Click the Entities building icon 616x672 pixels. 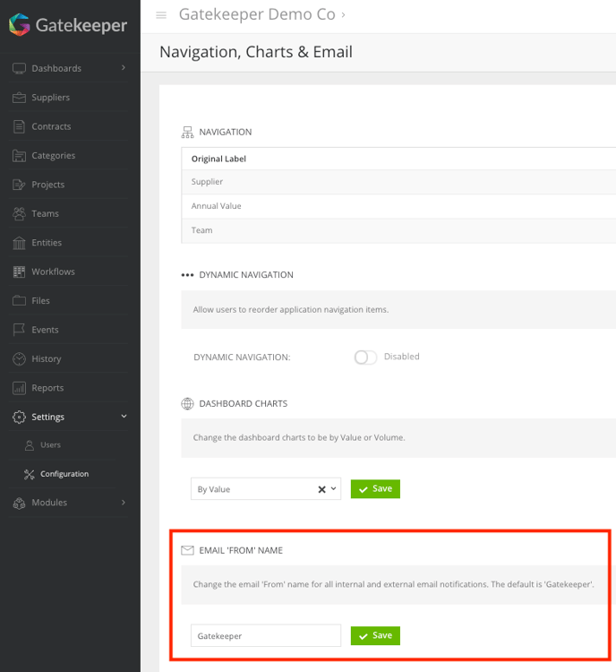(19, 243)
